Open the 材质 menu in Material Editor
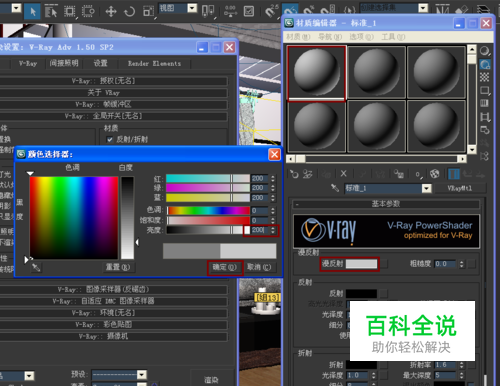This screenshot has height=386, width=500. coord(298,37)
